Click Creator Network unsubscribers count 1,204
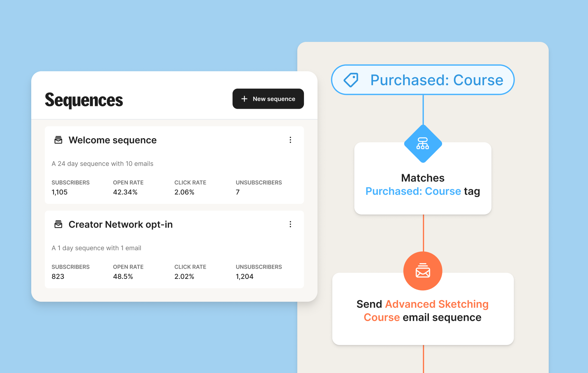 pyautogui.click(x=245, y=277)
